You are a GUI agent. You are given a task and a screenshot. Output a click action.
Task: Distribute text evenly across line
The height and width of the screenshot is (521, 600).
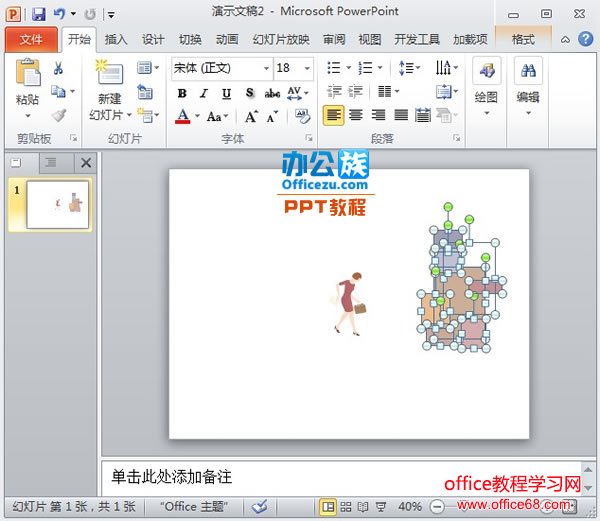(x=423, y=115)
